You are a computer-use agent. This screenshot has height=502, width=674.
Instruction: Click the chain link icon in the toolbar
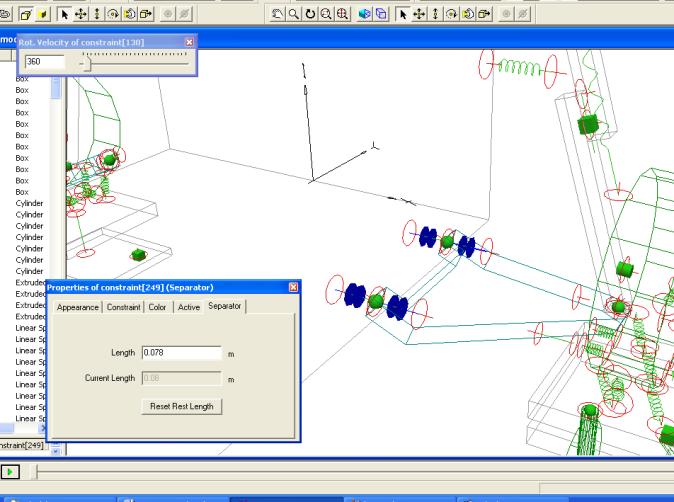pyautogui.click(x=5, y=14)
